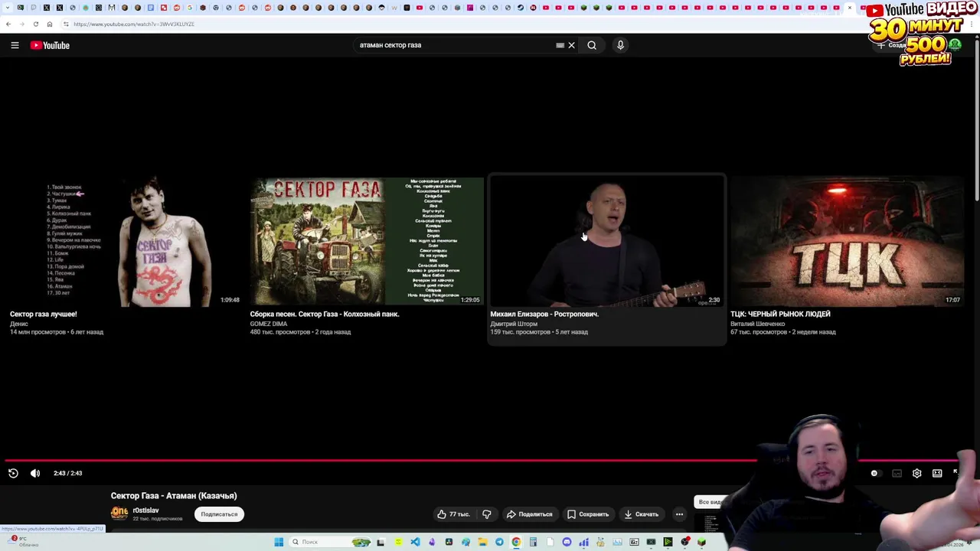The width and height of the screenshot is (980, 551).
Task: Open Google Chrome from the taskbar
Action: point(516,542)
